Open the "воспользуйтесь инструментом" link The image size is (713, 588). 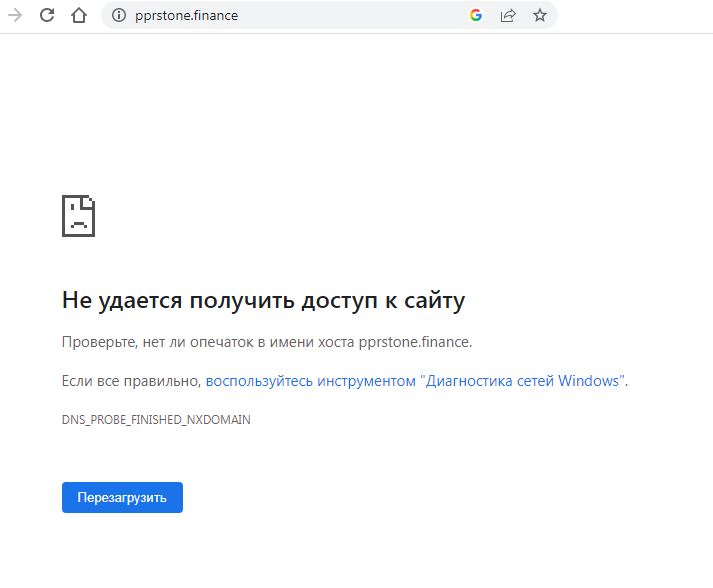pyautogui.click(x=310, y=381)
